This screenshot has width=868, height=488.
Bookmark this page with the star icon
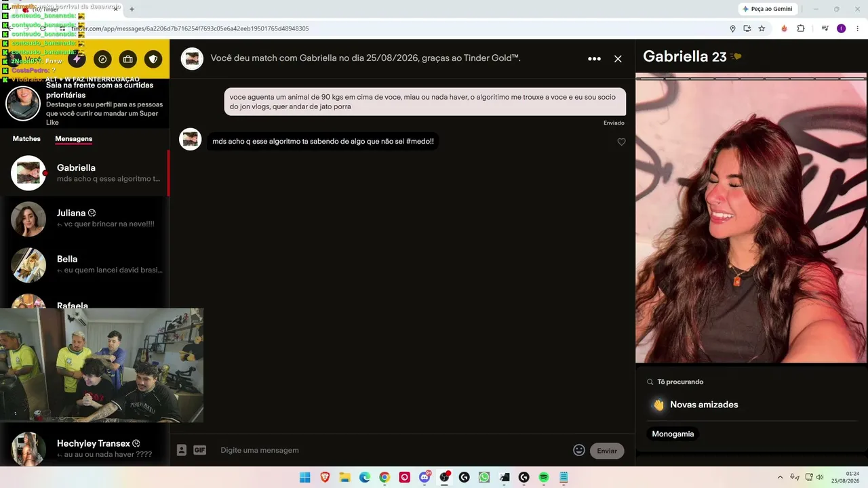coord(762,28)
